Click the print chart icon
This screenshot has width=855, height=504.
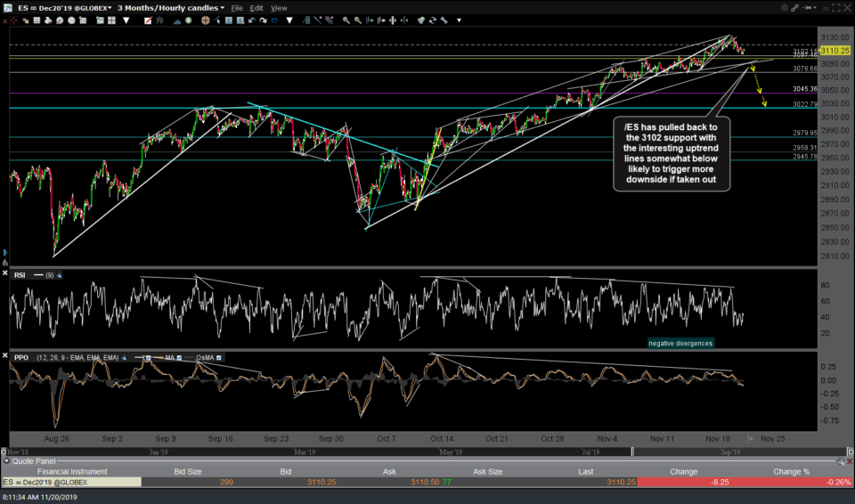point(48,20)
